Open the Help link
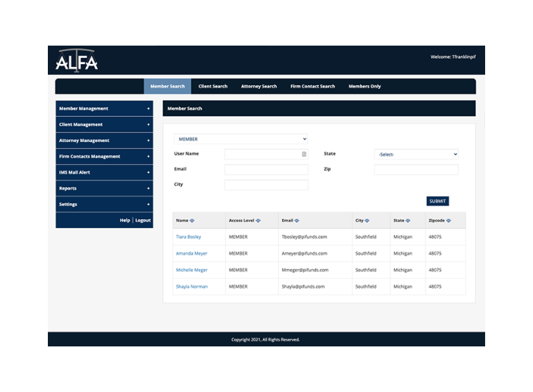Viewport: 533px width, 392px height. point(124,221)
